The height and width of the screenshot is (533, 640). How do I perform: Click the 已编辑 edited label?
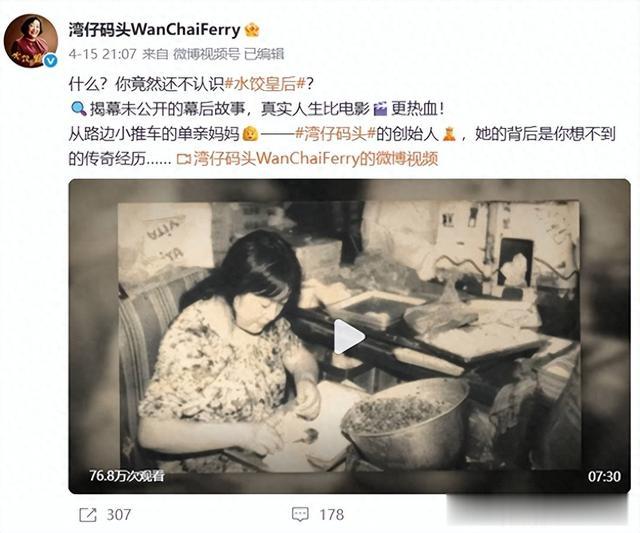[x=264, y=54]
